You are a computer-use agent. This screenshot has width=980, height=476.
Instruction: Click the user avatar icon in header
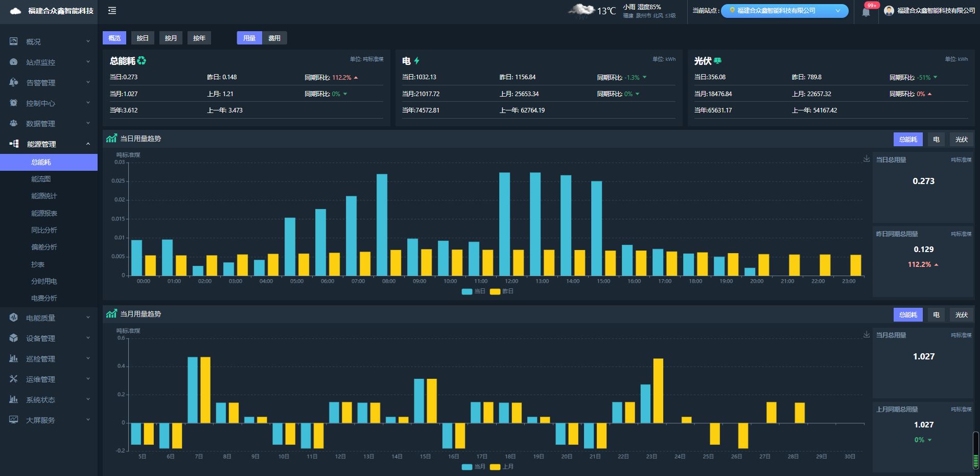click(x=889, y=11)
